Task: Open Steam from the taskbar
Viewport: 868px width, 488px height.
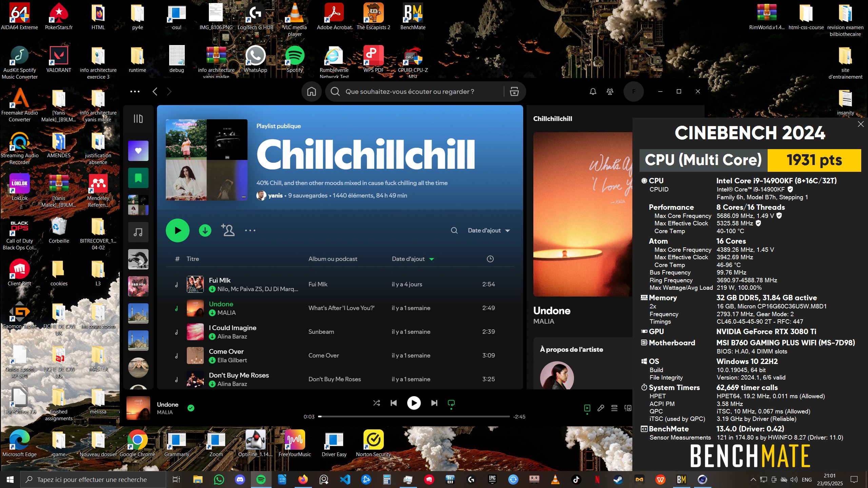Action: click(x=618, y=480)
